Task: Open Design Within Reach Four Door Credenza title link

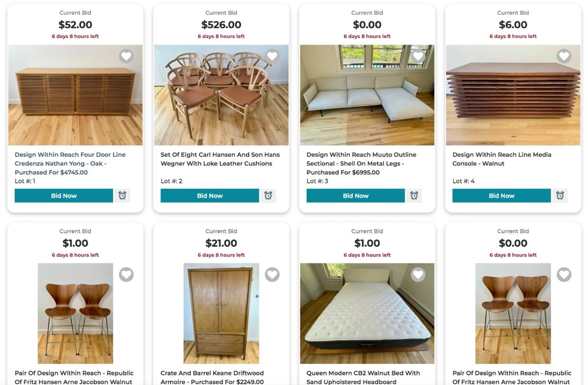Action: point(70,163)
